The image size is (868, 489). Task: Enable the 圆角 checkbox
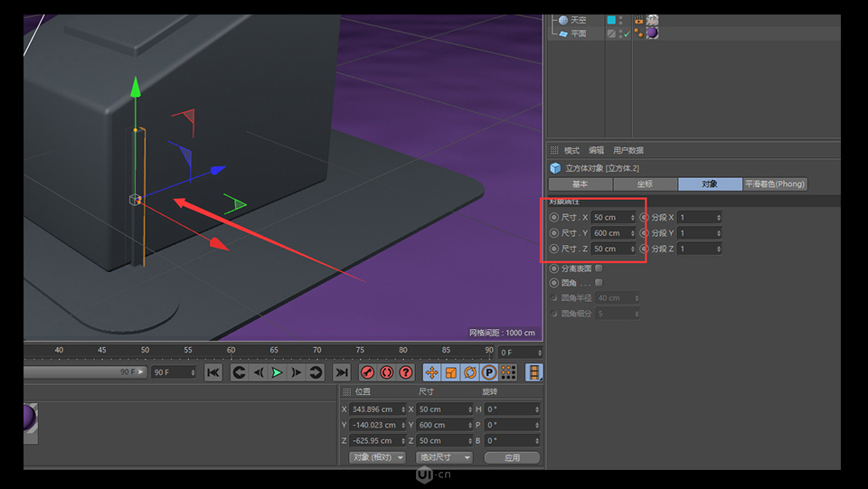pyautogui.click(x=599, y=283)
